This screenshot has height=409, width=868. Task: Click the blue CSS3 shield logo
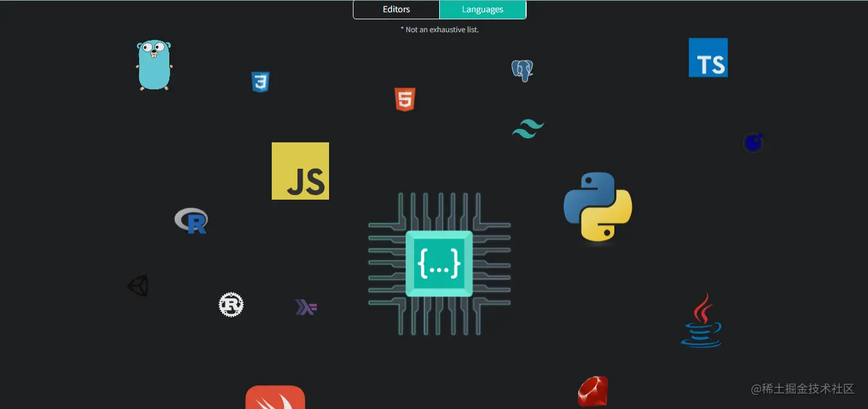pyautogui.click(x=260, y=82)
